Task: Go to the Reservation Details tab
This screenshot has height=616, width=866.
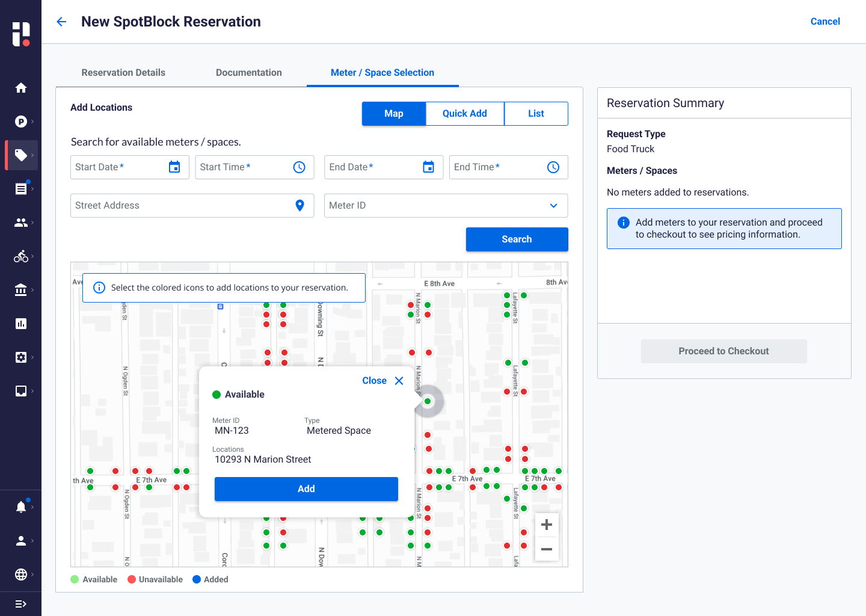Action: point(123,73)
